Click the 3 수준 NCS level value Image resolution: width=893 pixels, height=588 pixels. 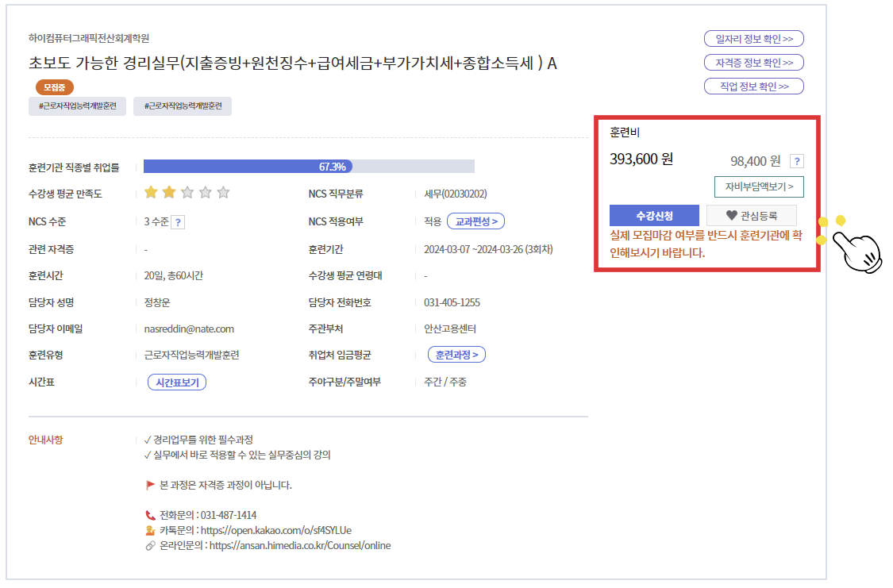156,222
